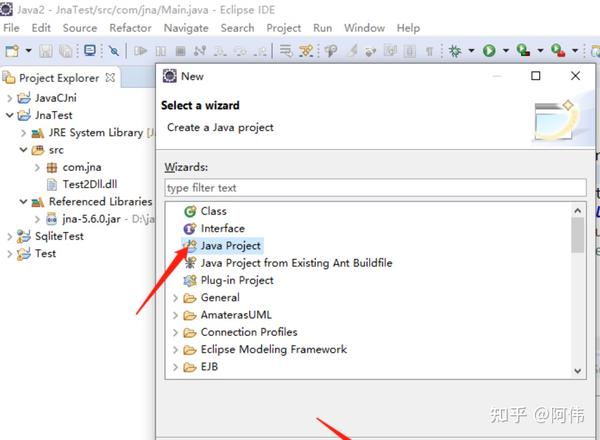
Task: Open the Navigate menu
Action: 186,28
